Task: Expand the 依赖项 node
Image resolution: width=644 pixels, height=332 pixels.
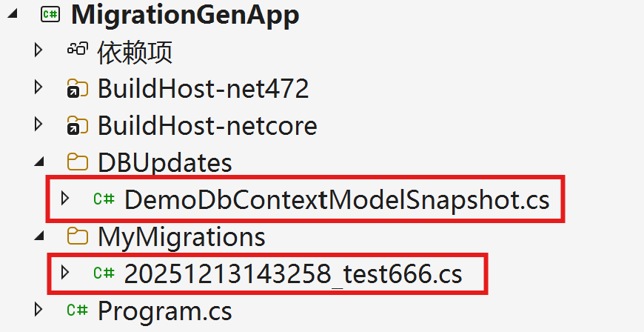Action: pyautogui.click(x=39, y=50)
